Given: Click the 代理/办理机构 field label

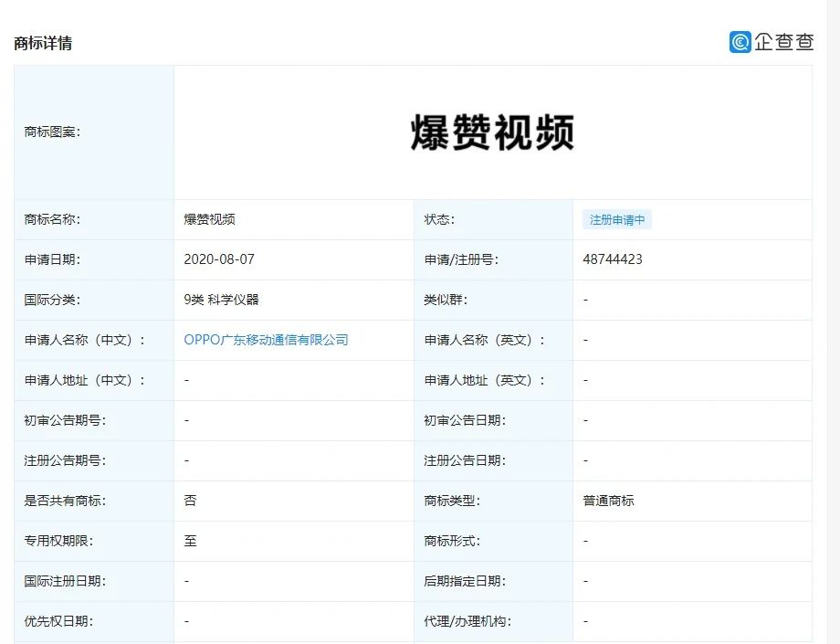Looking at the screenshot, I should point(467,621).
